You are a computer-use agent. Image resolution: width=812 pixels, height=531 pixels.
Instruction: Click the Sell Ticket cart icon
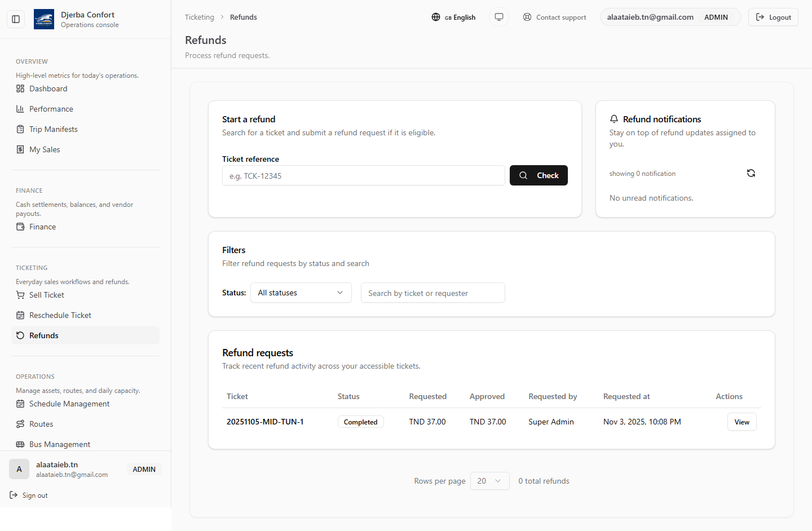20,295
